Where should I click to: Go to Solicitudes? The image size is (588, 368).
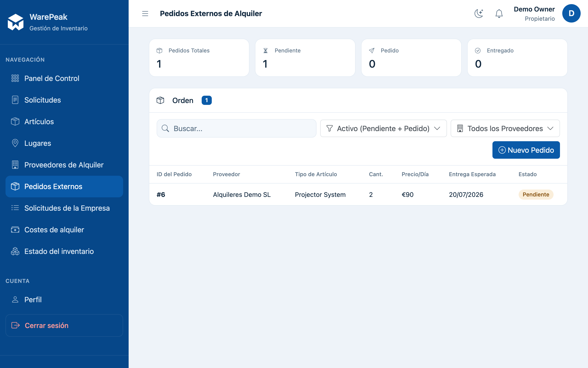pos(64,100)
